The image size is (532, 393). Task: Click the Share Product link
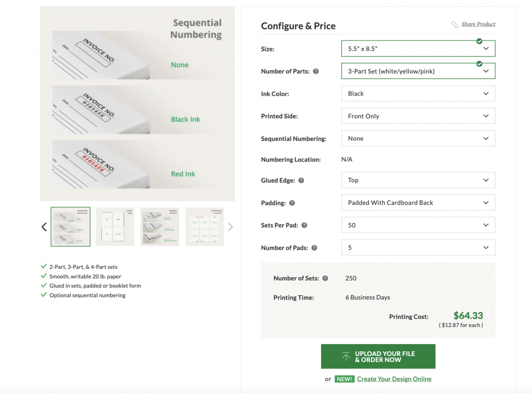478,24
